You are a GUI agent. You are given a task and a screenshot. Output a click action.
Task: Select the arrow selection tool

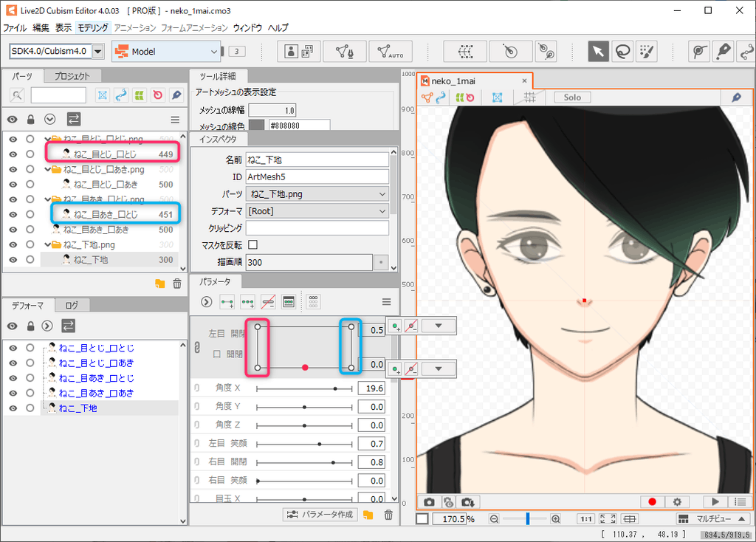[x=599, y=52]
